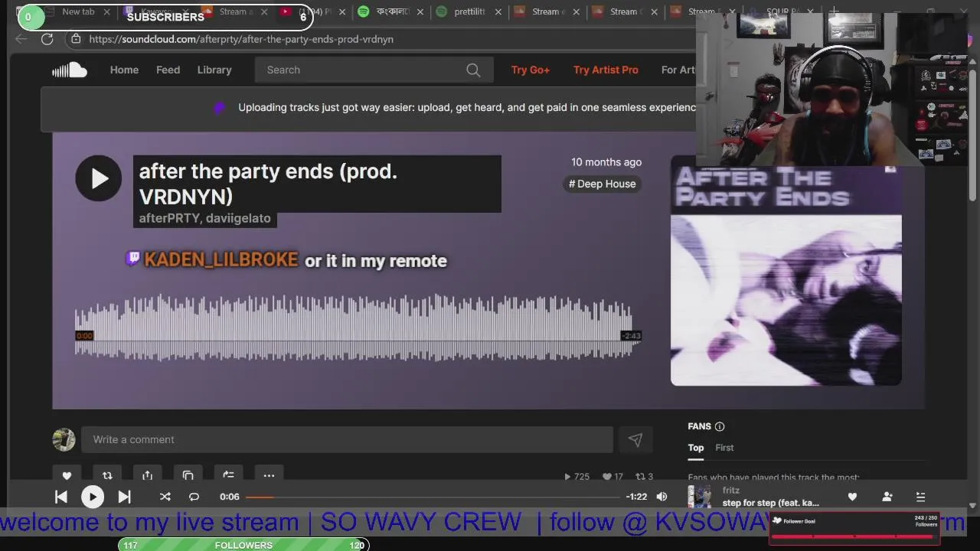The height and width of the screenshot is (551, 980).
Task: Skip to the next track in player bar
Action: (124, 497)
